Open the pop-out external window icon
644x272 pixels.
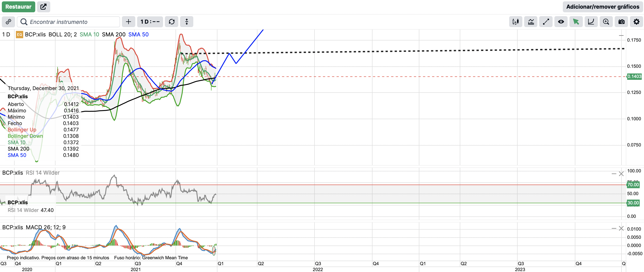coord(43,7)
